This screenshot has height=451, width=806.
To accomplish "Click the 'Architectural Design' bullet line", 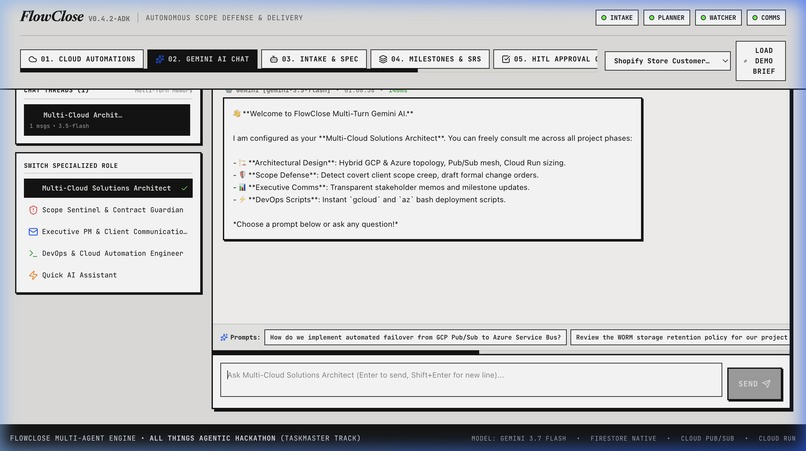I will (x=399, y=163).
